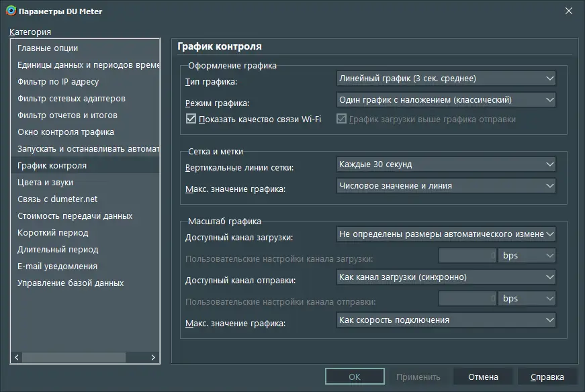The height and width of the screenshot is (392, 585).
Task: Open the Вертикальные линии сетки dropdown
Action: 446,164
